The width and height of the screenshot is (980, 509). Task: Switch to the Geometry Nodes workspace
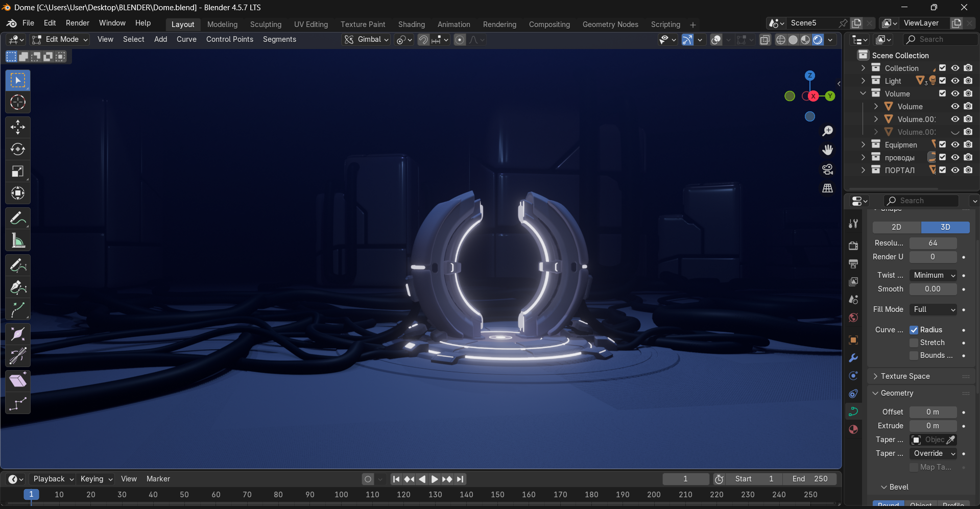click(610, 25)
